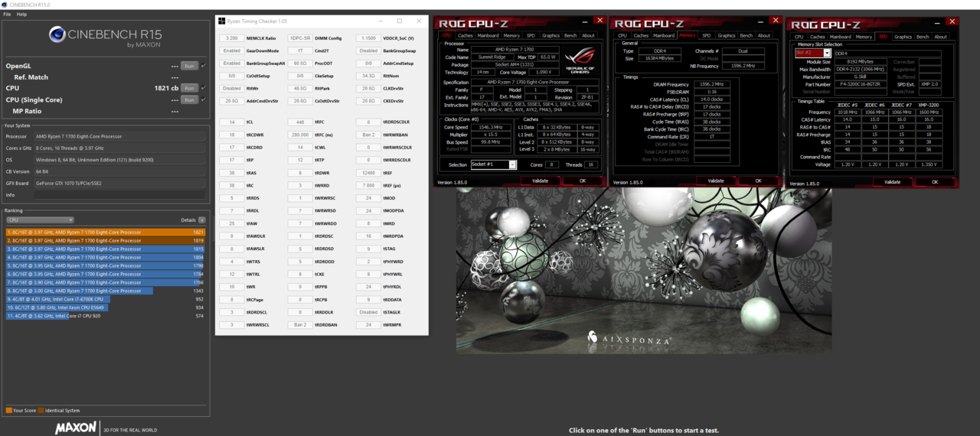The image size is (980, 436).
Task: Close the middle CPU-Z Memory window
Action: (776, 21)
